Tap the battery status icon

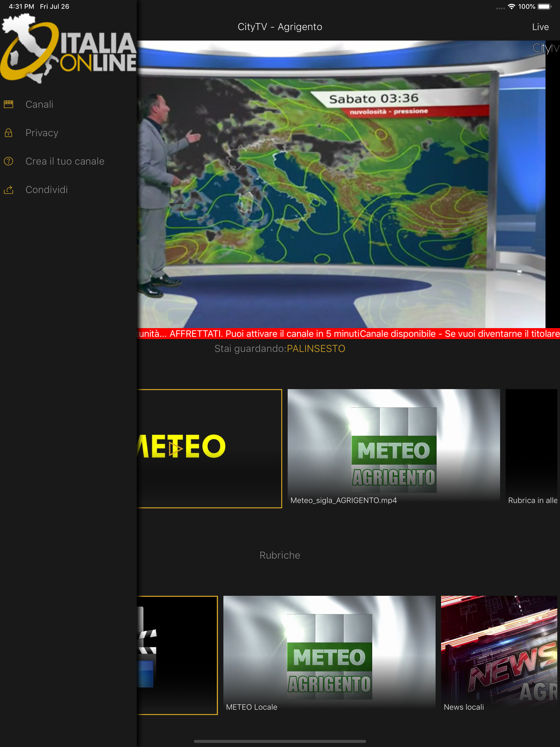[544, 6]
